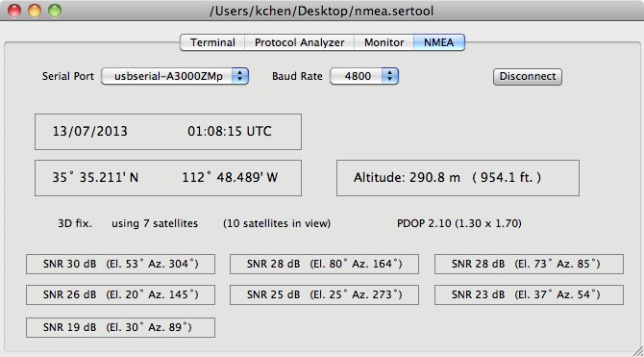Click the Altitude 290.8 m readout
This screenshot has height=357, width=644.
click(458, 178)
